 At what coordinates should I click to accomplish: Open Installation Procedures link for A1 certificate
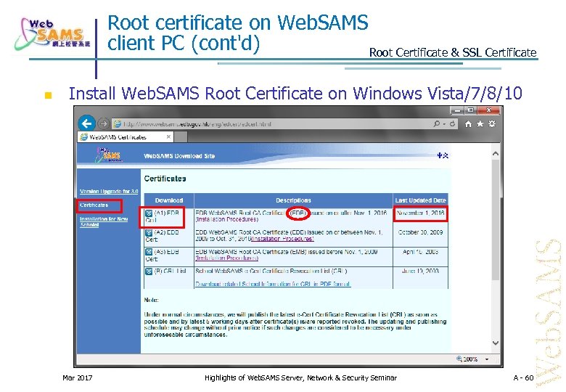click(227, 219)
